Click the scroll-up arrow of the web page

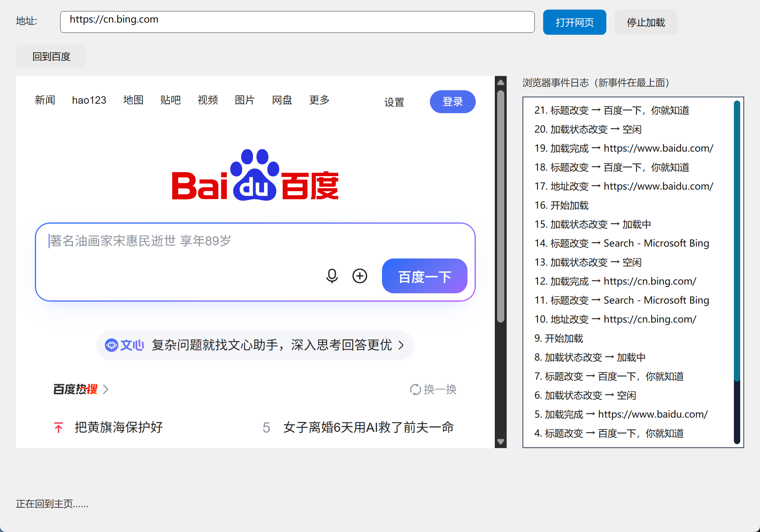pos(501,82)
